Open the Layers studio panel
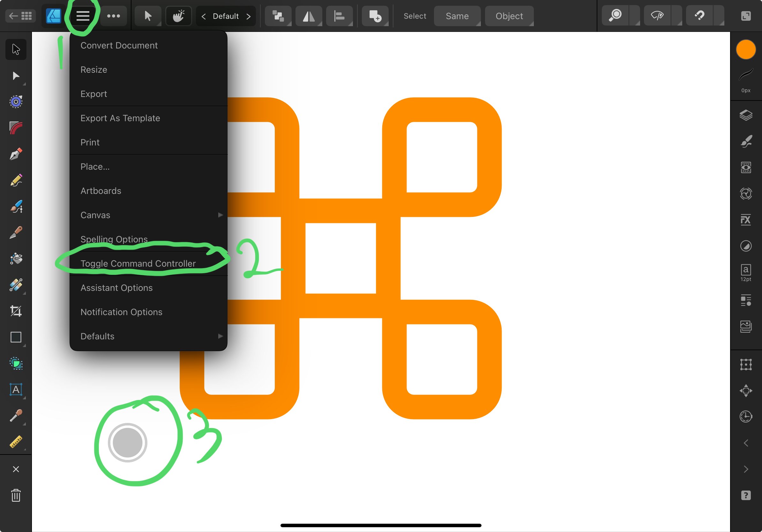Screen dimensions: 762x532 746,115
